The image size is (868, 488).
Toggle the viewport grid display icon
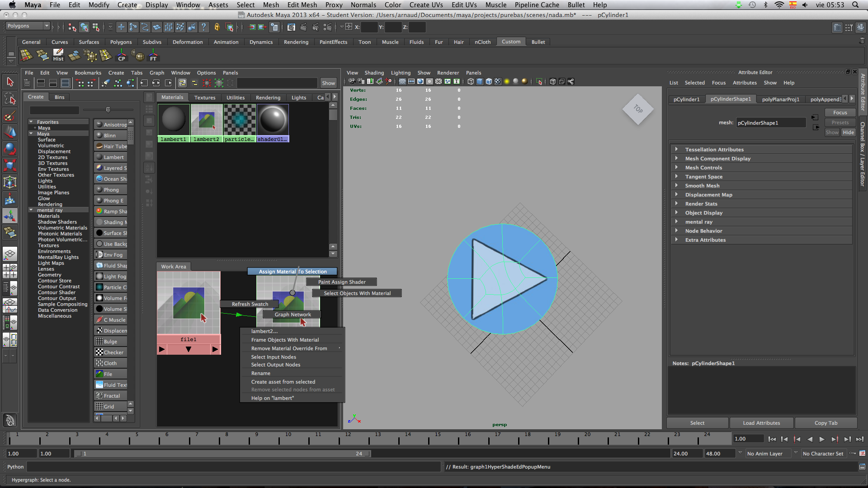[402, 82]
